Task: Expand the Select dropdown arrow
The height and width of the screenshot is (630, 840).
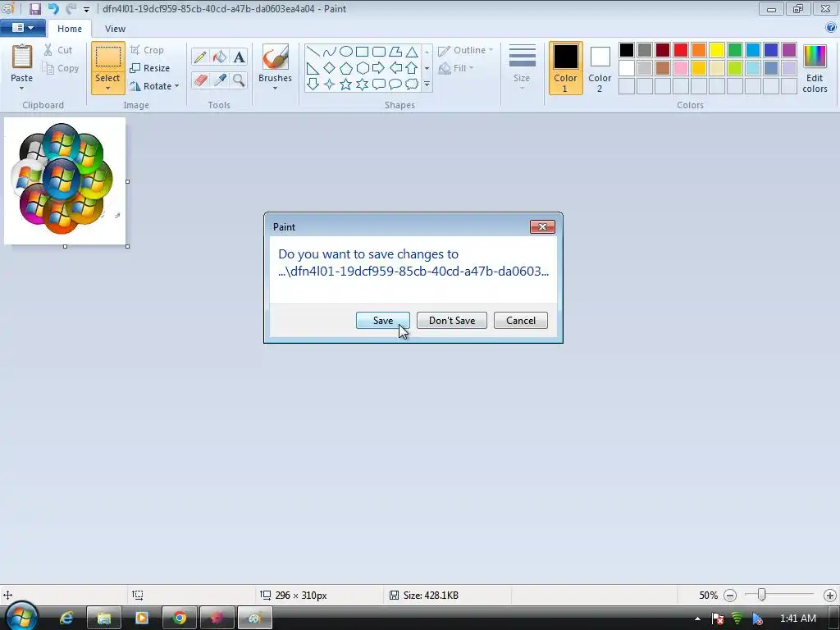Action: tap(107, 89)
